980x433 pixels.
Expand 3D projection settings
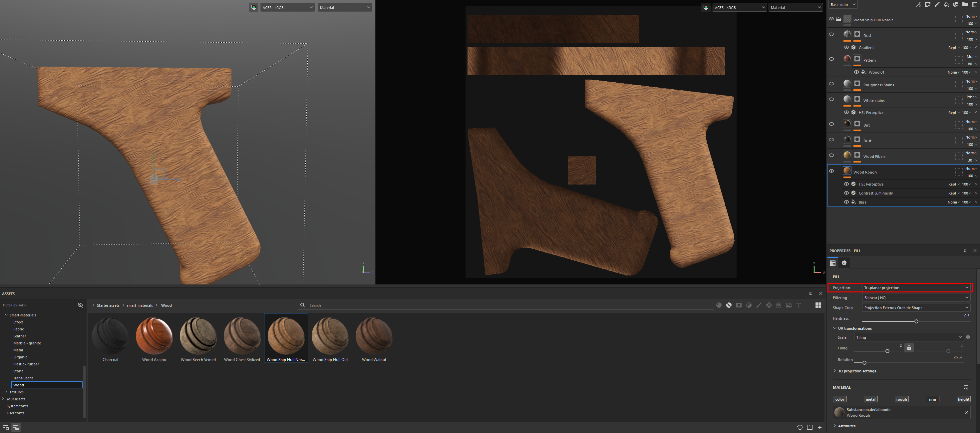[x=854, y=371]
